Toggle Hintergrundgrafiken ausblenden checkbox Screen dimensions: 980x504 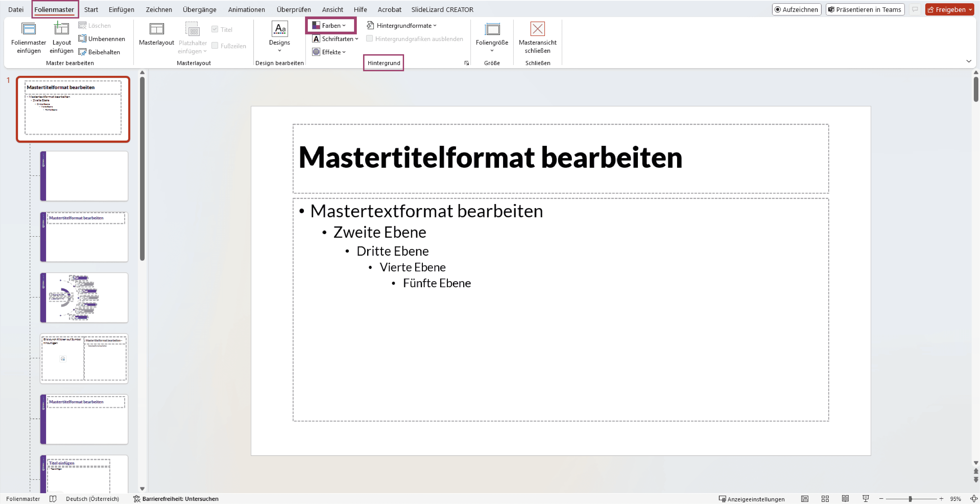click(369, 38)
